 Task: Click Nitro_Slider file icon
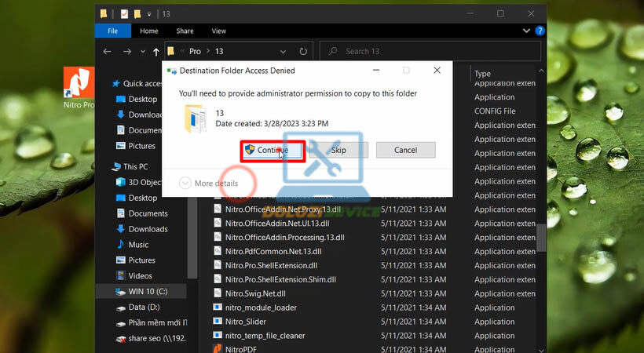218,322
